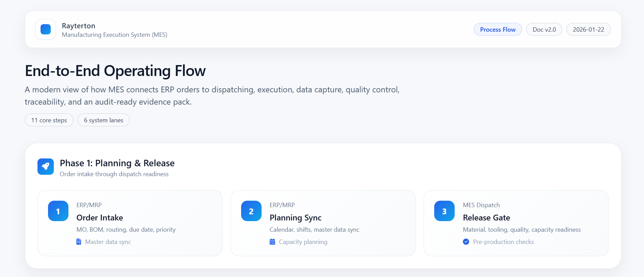The image size is (644, 277).
Task: Click the step 1 number badge
Action: [58, 211]
